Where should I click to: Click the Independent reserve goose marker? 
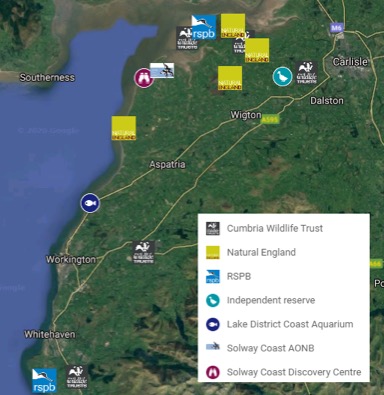282,77
